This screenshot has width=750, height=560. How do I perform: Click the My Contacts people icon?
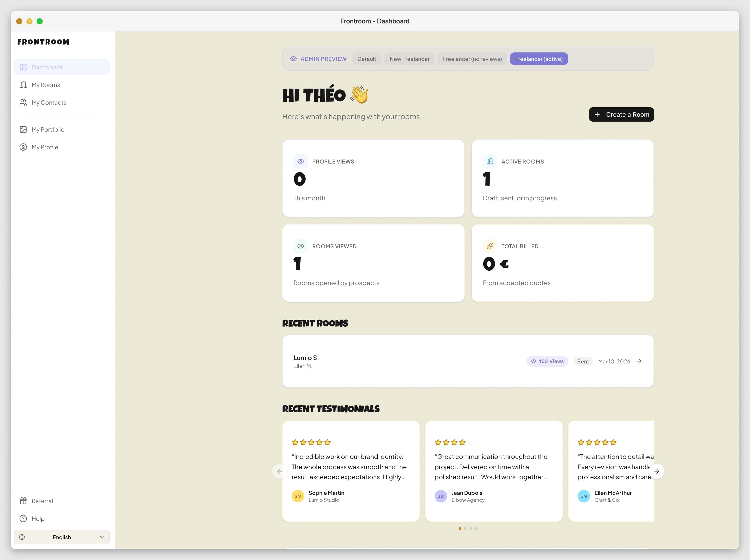(x=23, y=102)
